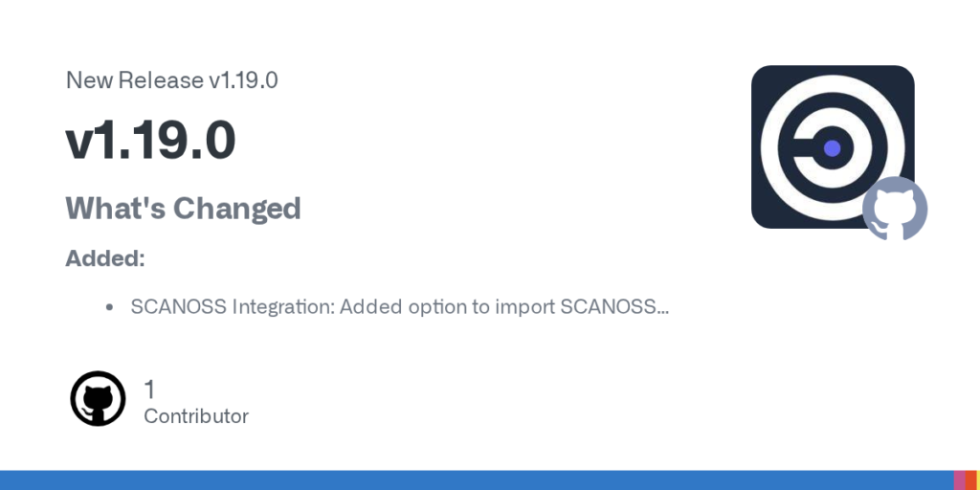980x490 pixels.
Task: Click the "Contributor" label text
Action: 196,416
